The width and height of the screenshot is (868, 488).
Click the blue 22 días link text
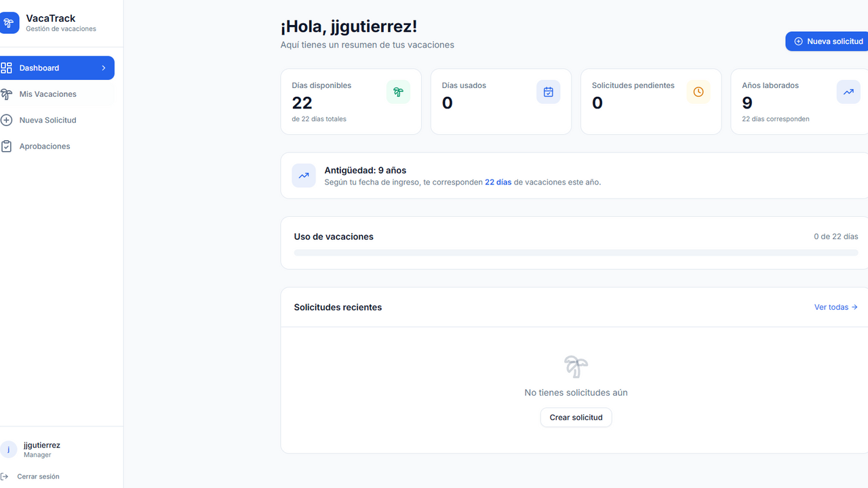coord(498,182)
